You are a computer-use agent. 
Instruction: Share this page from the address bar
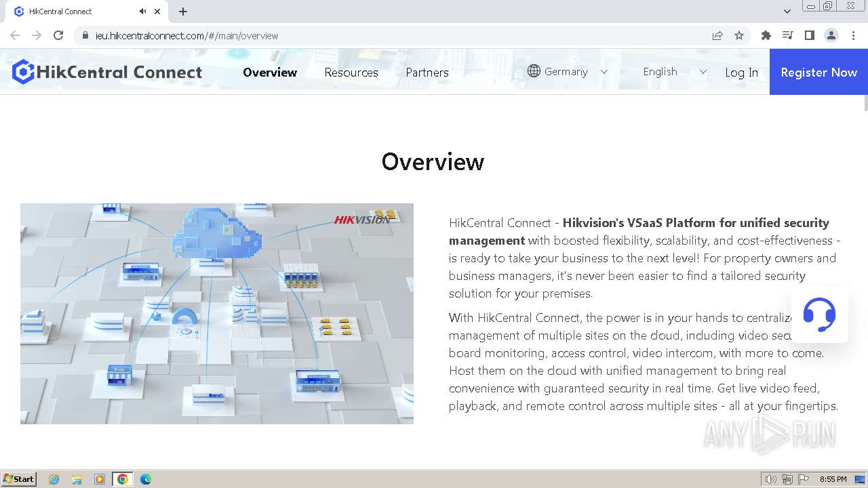[x=717, y=35]
